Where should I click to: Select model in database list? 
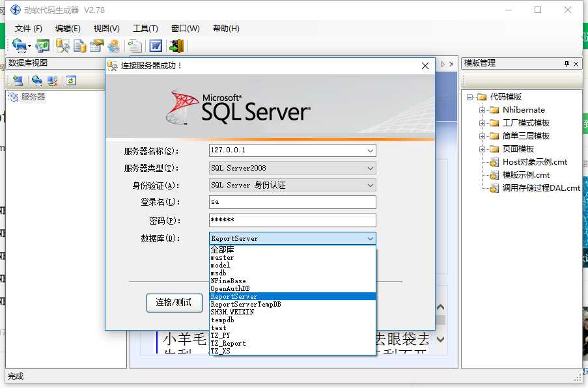[x=292, y=266]
